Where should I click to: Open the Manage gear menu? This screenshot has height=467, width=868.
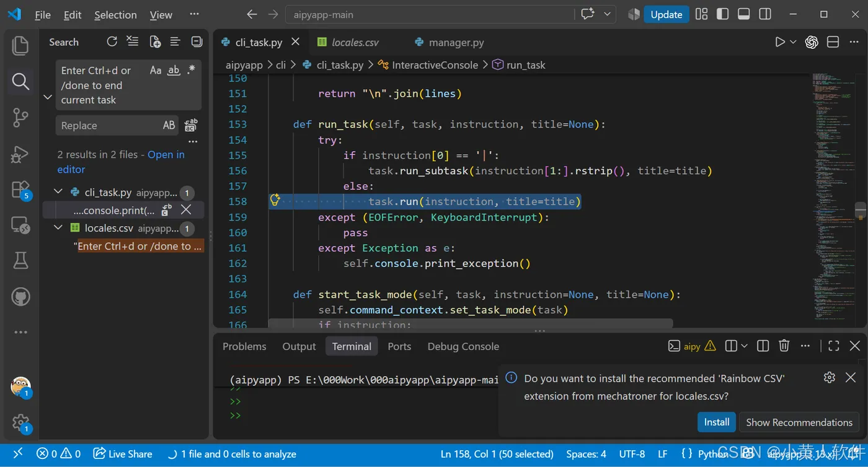click(20, 423)
